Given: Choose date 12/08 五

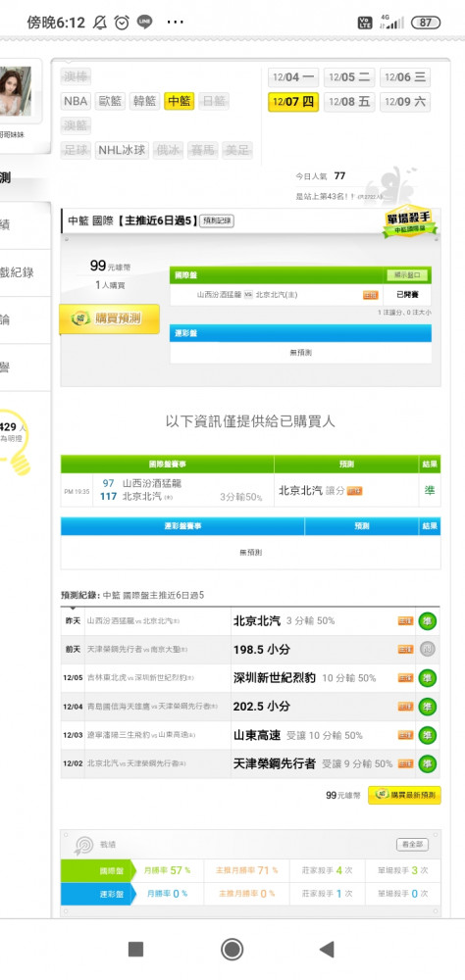Looking at the screenshot, I should 349,102.
